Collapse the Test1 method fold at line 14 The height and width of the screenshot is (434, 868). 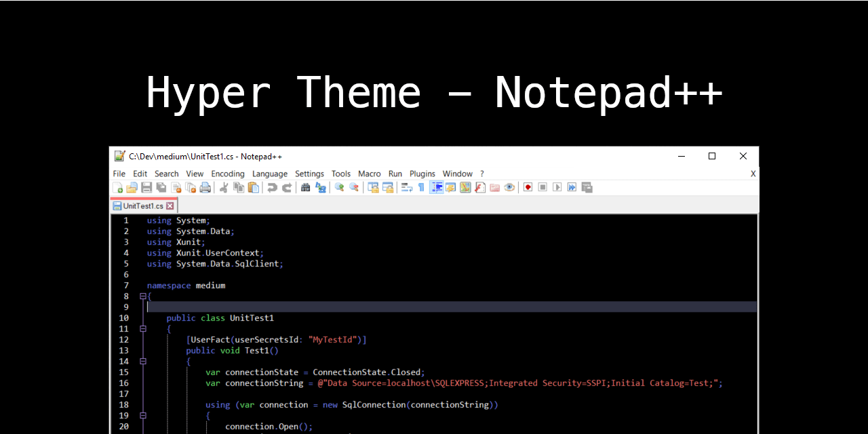click(142, 361)
